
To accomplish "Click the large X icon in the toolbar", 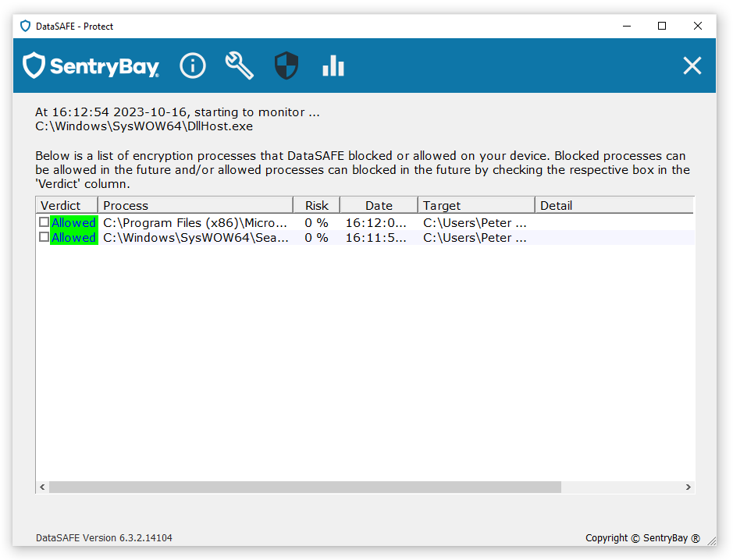I will (x=692, y=66).
